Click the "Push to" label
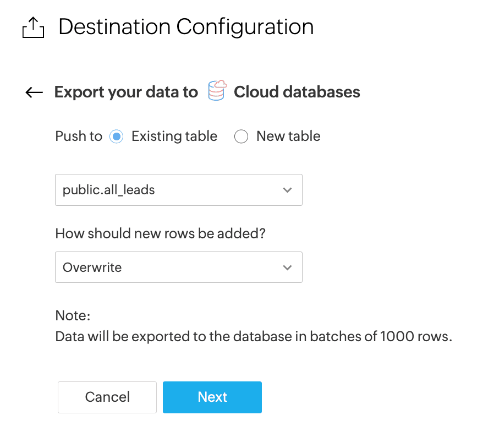 [79, 136]
